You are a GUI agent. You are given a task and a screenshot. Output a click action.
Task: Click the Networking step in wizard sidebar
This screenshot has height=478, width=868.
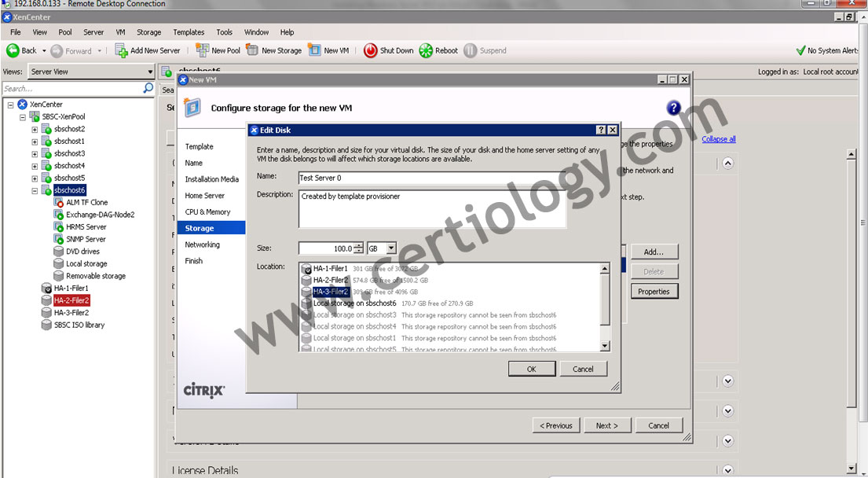click(x=202, y=245)
